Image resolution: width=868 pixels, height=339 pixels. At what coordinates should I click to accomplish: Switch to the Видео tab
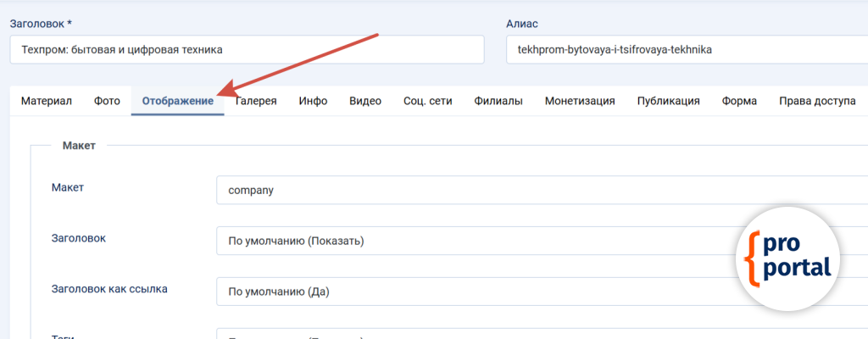coord(365,101)
